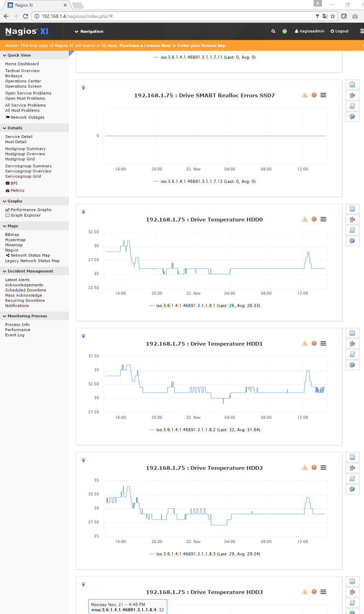The width and height of the screenshot is (364, 614).
Task: Click warning triangle icon on HDD1 graph
Action: click(x=305, y=344)
